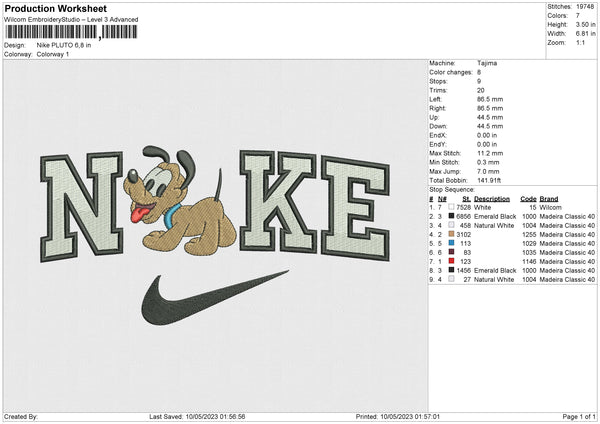Click stitch count 27 in stop 9
The image size is (600, 424).
point(467,279)
